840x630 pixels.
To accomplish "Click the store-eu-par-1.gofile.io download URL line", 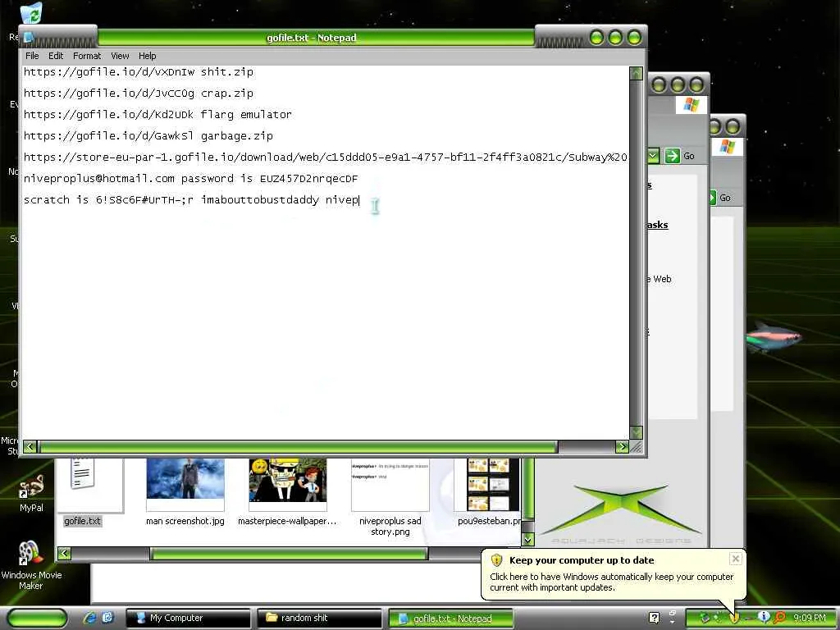I will tap(325, 157).
